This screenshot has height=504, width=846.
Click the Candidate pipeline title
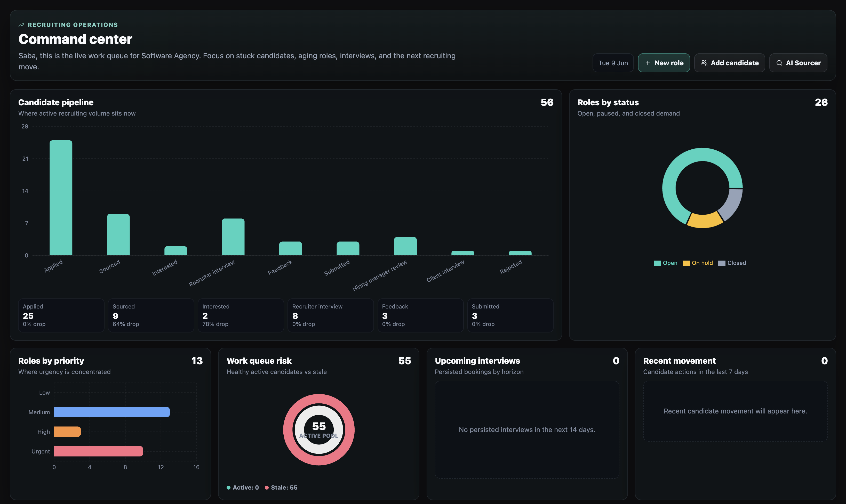56,102
